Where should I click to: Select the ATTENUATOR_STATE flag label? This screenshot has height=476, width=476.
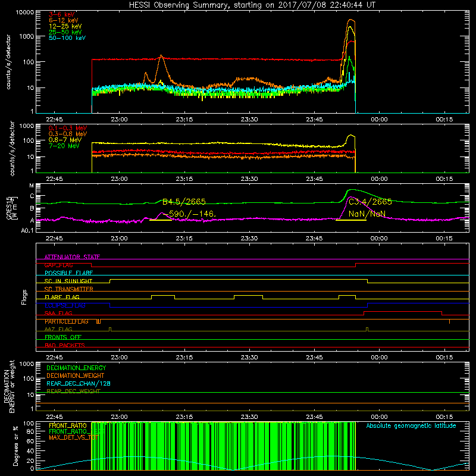[72, 257]
